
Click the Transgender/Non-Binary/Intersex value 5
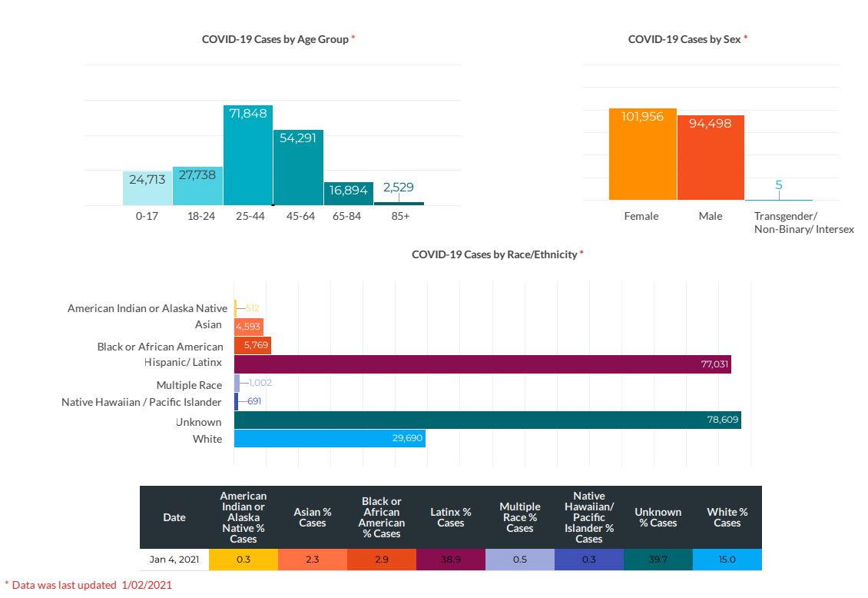click(778, 185)
